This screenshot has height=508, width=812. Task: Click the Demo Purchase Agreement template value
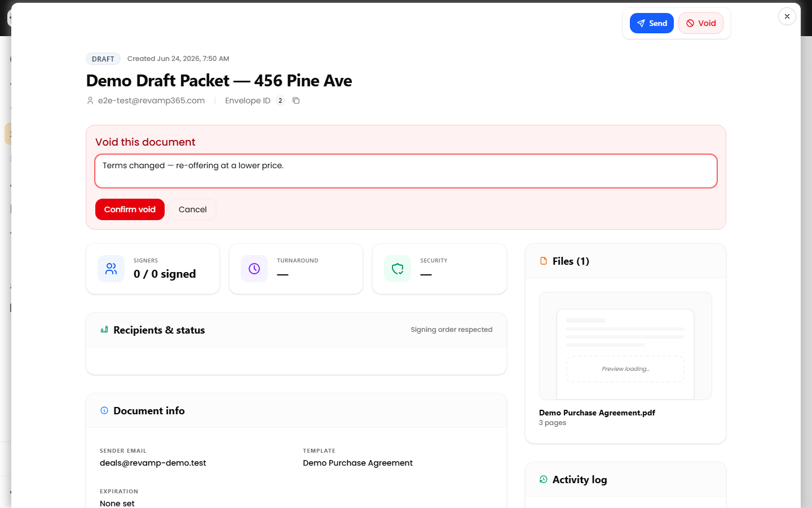(358, 463)
